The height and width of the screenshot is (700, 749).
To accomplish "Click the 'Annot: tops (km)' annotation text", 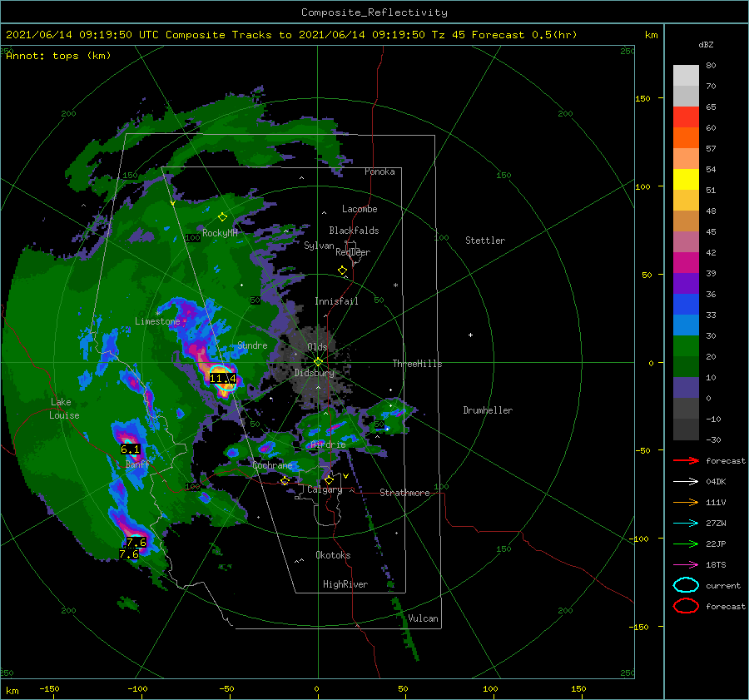I will pos(58,56).
